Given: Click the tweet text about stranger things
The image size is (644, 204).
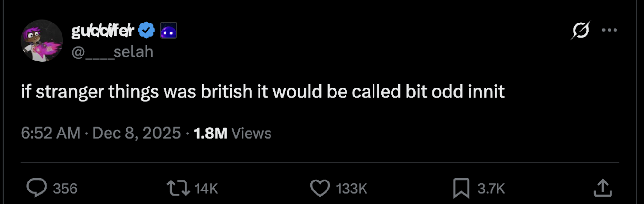Looking at the screenshot, I should (x=262, y=92).
